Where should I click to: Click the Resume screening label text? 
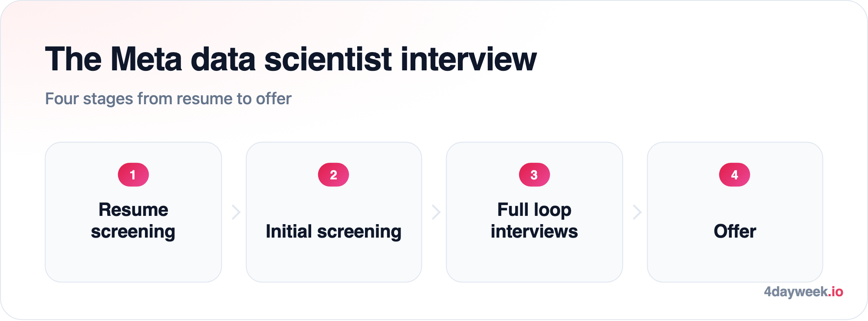tap(133, 221)
